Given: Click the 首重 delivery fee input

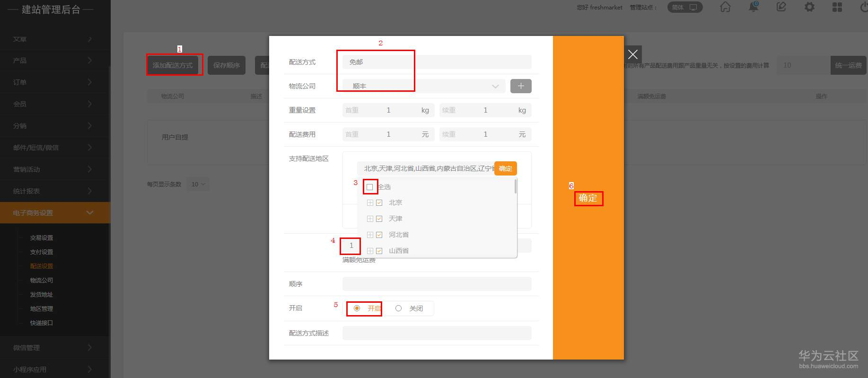Looking at the screenshot, I should [x=389, y=134].
